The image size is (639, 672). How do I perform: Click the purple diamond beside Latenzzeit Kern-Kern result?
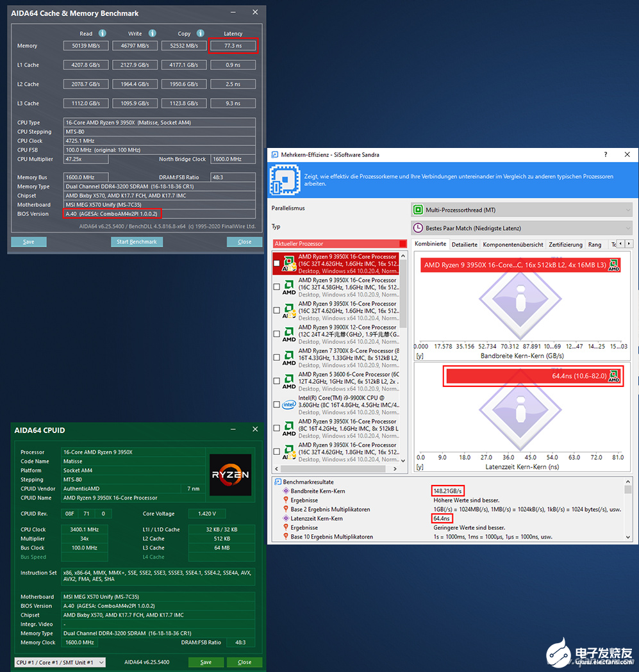point(286,518)
